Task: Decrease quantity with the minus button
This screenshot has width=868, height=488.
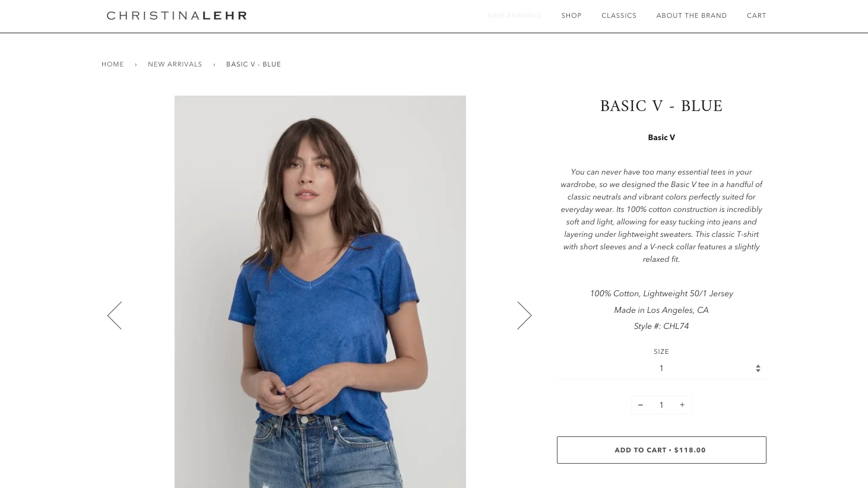Action: pyautogui.click(x=640, y=405)
